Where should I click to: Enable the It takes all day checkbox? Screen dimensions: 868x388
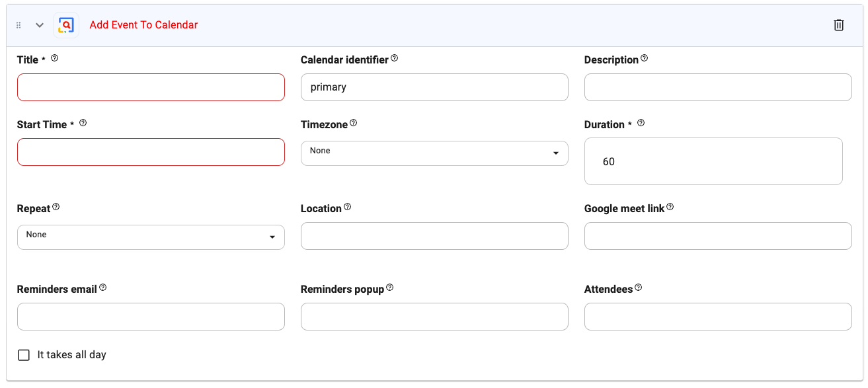(24, 355)
